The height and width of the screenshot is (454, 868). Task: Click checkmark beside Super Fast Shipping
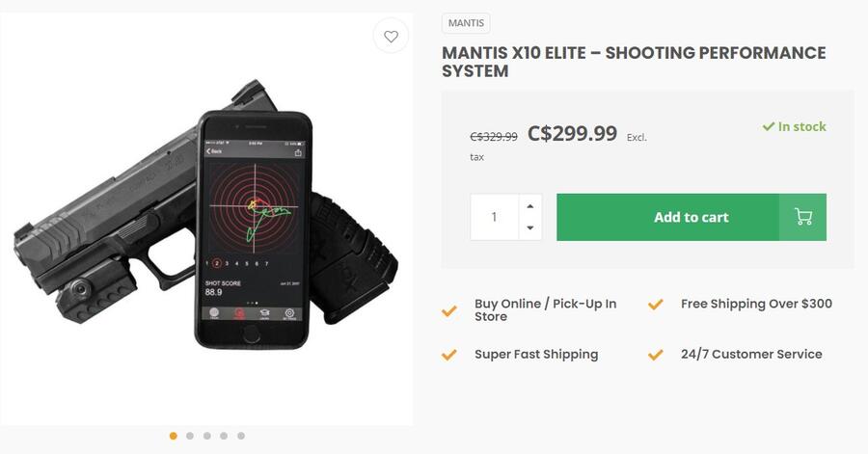click(x=448, y=355)
